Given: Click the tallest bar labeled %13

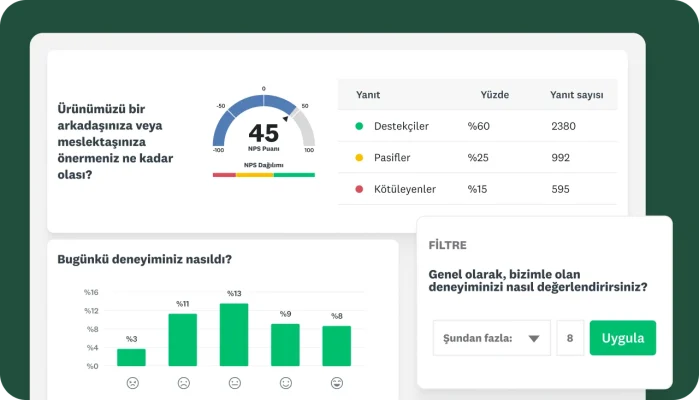Looking at the screenshot, I should click(234, 334).
